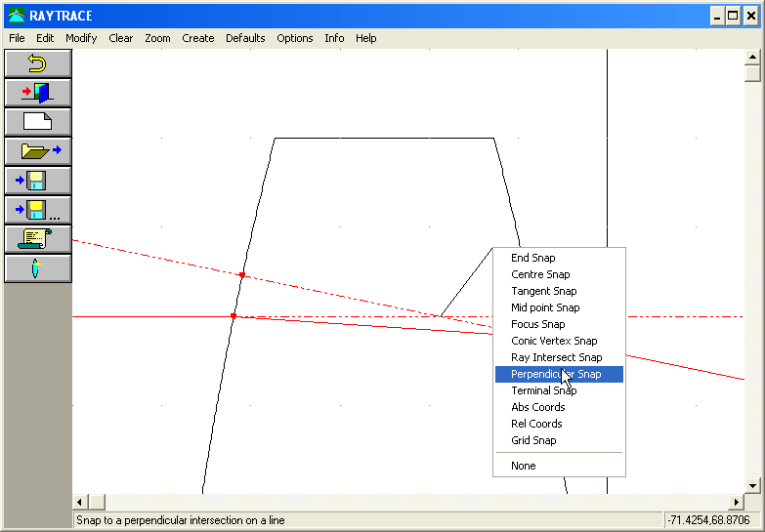Click status bar coordinates -71.4254,68.8706
This screenshot has height=532, width=765.
[x=708, y=520]
